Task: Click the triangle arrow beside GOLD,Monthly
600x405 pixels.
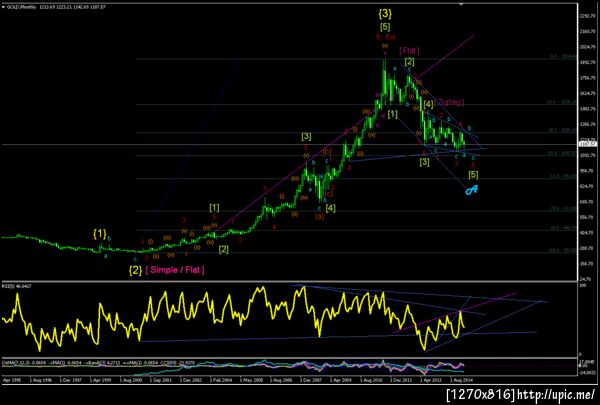Action: [3, 7]
